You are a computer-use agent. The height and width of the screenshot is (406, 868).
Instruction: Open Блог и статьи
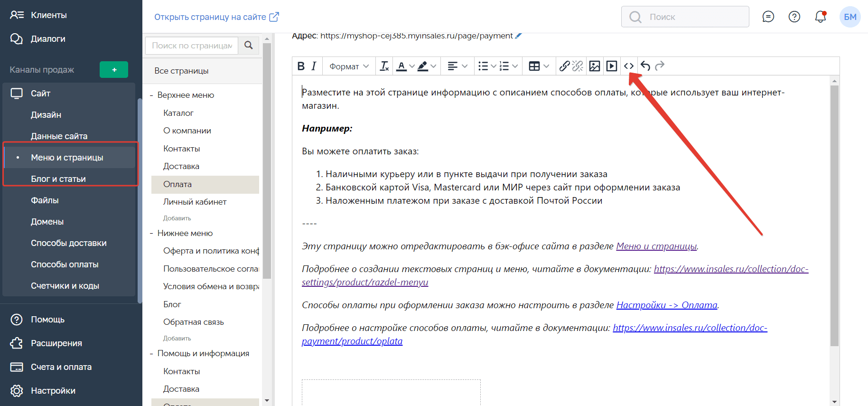[x=58, y=179]
